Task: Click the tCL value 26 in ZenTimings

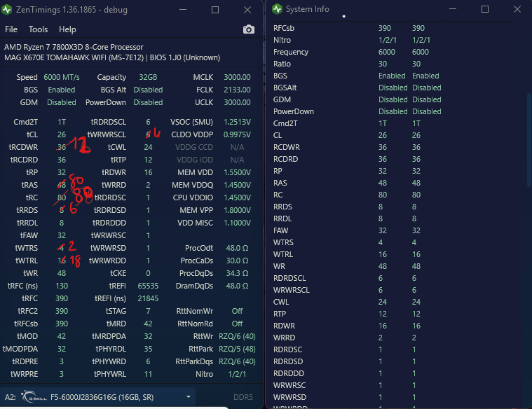Action: (x=62, y=134)
